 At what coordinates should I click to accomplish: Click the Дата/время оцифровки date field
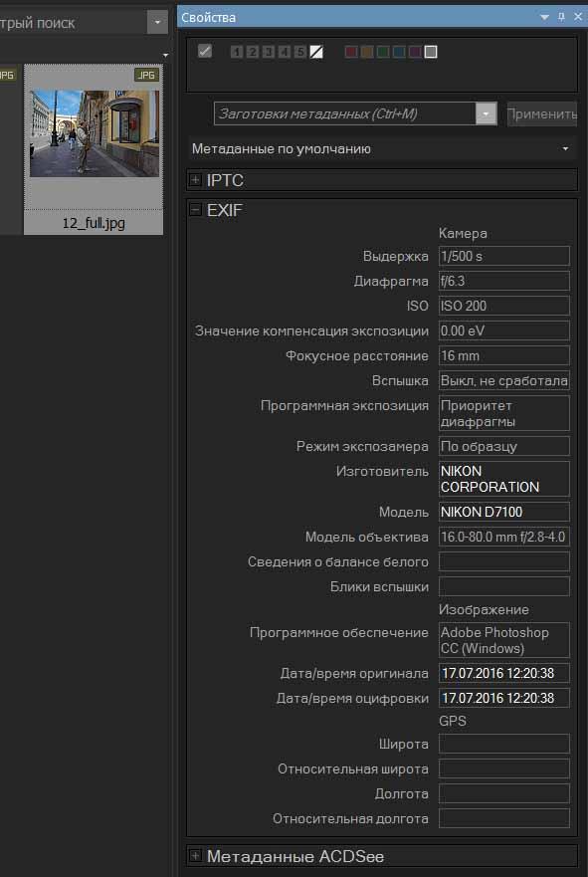point(504,698)
